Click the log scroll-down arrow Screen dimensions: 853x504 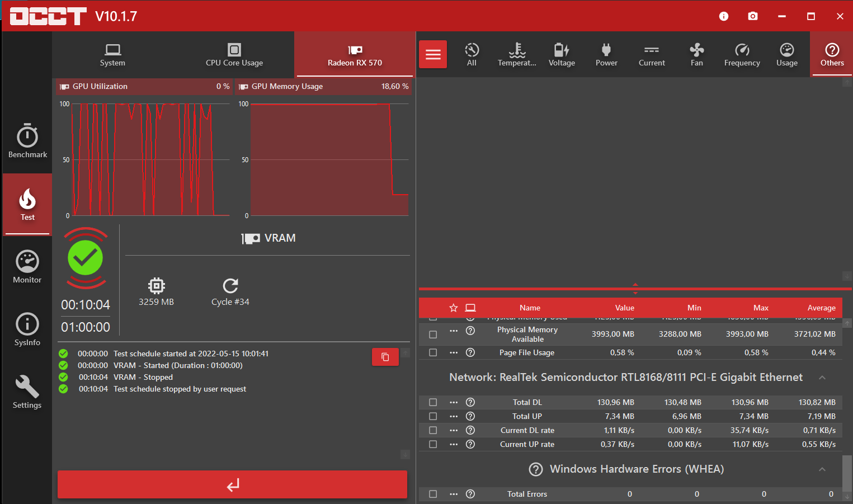click(x=405, y=455)
